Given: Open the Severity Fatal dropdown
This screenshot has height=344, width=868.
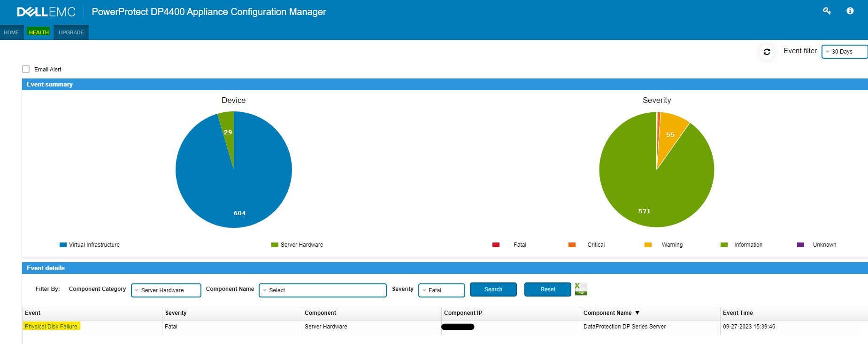Looking at the screenshot, I should point(441,290).
